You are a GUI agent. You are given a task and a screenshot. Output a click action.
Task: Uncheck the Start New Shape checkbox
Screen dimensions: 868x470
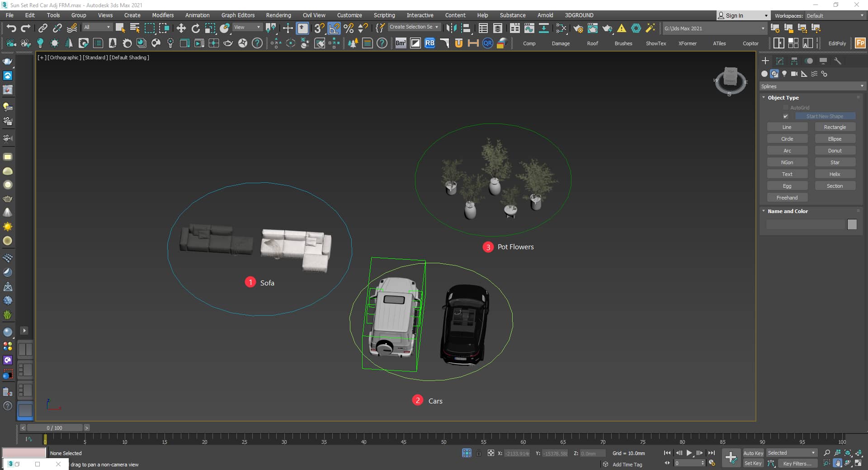[x=786, y=116]
